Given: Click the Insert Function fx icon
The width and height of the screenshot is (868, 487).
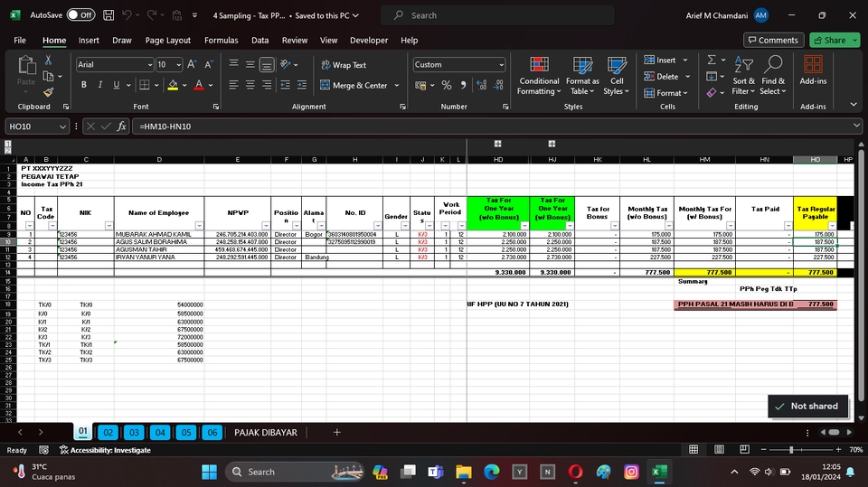Looking at the screenshot, I should click(122, 126).
